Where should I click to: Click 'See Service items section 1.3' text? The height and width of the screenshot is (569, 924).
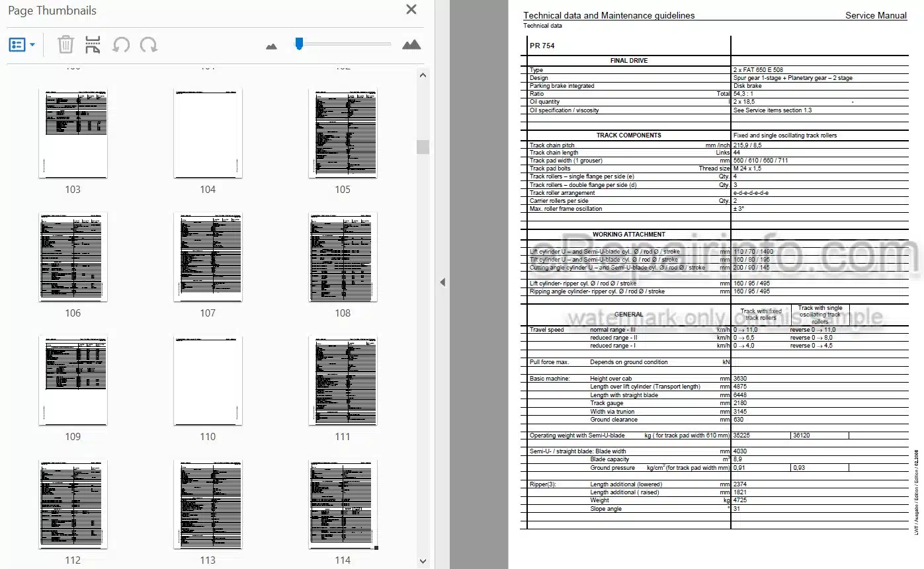(773, 110)
